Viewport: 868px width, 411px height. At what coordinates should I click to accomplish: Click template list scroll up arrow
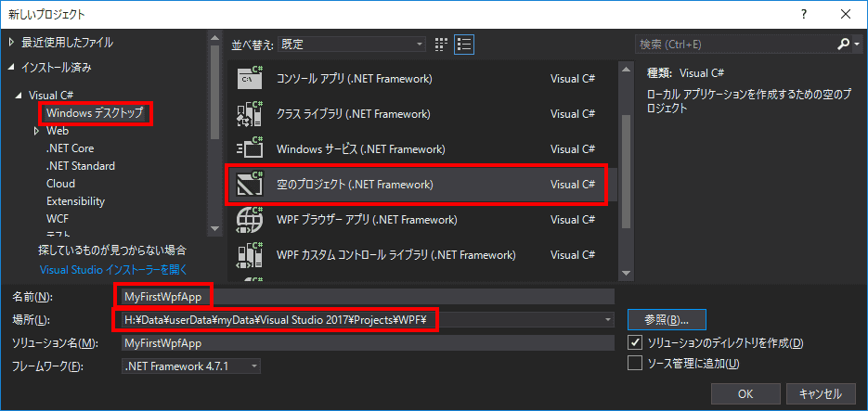click(x=626, y=70)
